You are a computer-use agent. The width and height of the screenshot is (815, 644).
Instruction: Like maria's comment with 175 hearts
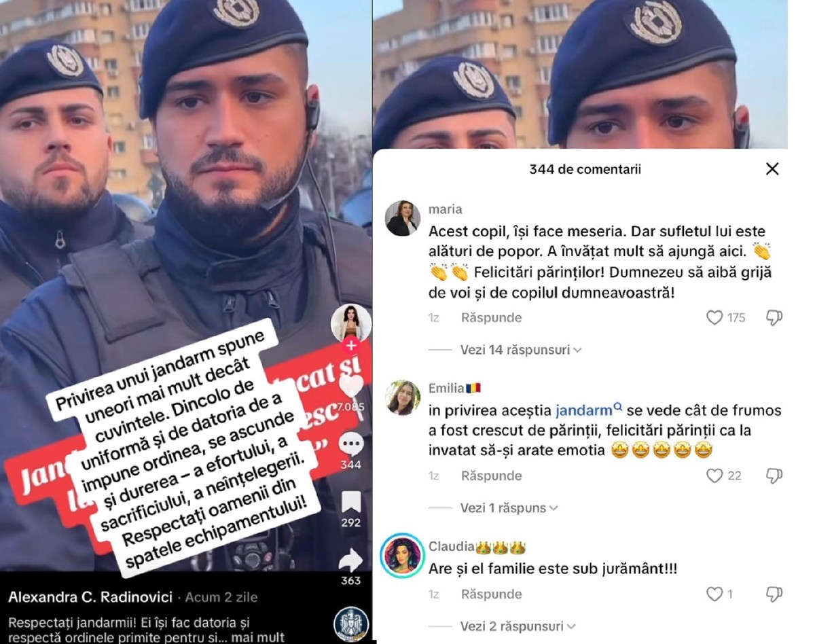coord(714,317)
